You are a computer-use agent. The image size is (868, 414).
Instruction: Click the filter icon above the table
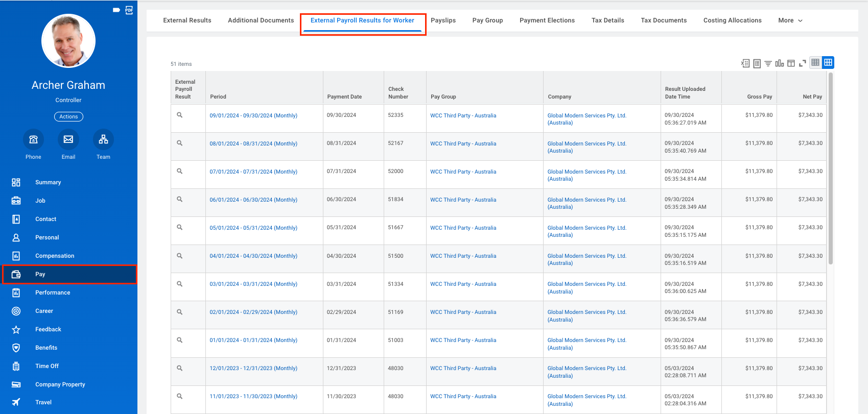[x=768, y=63]
